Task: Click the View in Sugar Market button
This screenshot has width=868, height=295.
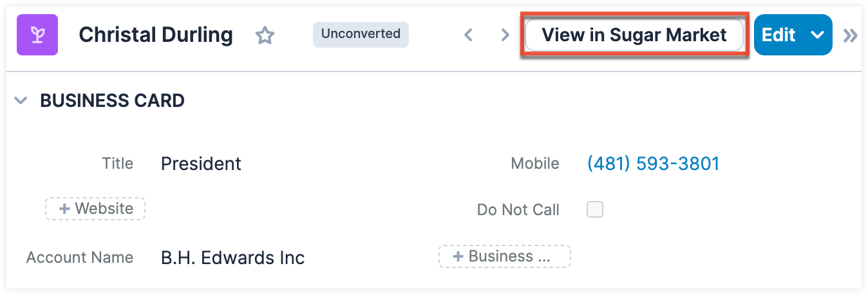Action: (x=634, y=35)
